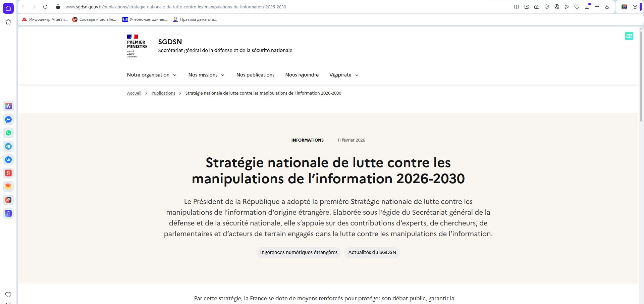Toggle reader mode book icon
The width and height of the screenshot is (644, 304).
click(517, 7)
